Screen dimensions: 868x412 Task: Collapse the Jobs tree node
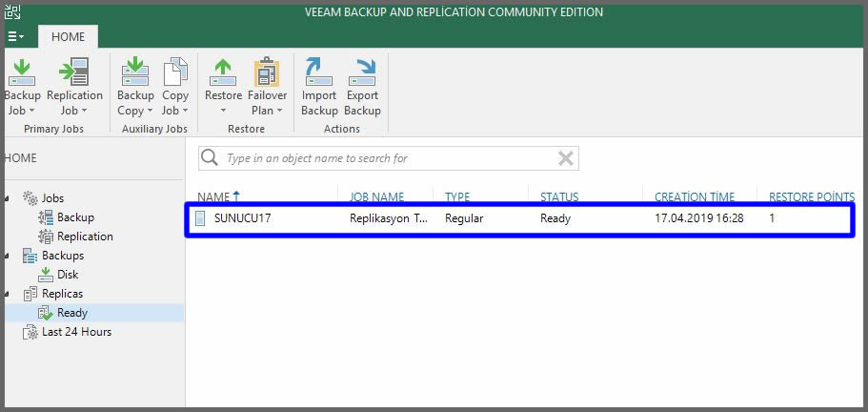8,198
